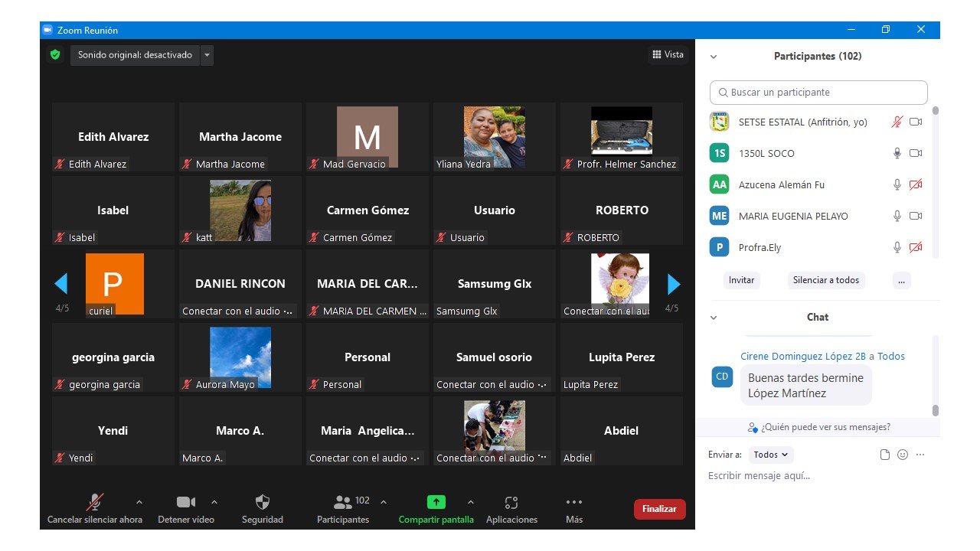Open the Aplicaciones icon in toolbar
This screenshot has height=551, width=980.
511,503
